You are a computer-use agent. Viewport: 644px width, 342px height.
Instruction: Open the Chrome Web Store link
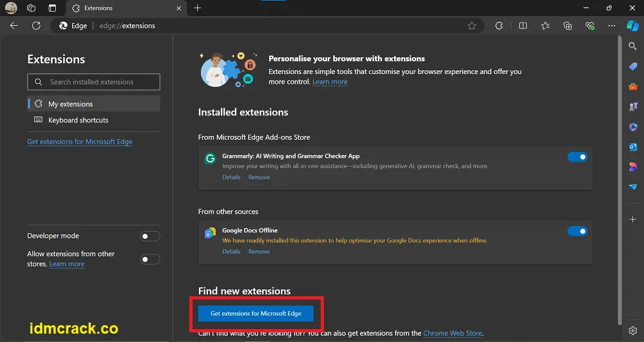tap(453, 333)
